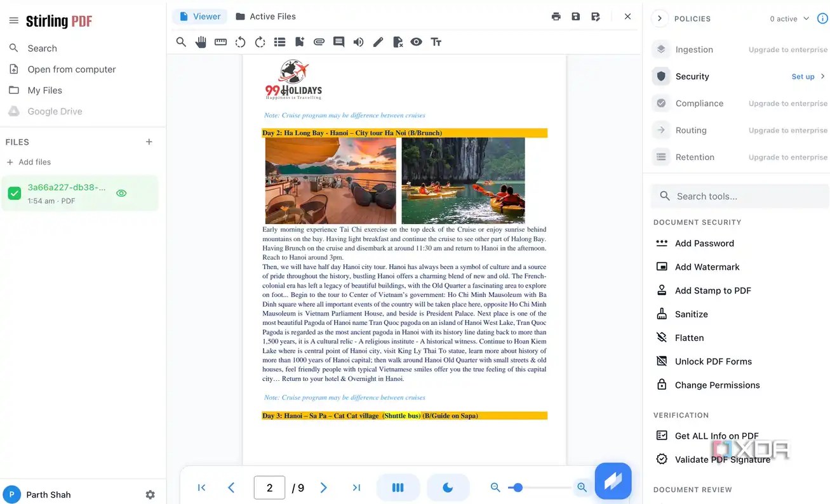Toggle dark mode with the moon button
The height and width of the screenshot is (504, 830).
coord(448,487)
